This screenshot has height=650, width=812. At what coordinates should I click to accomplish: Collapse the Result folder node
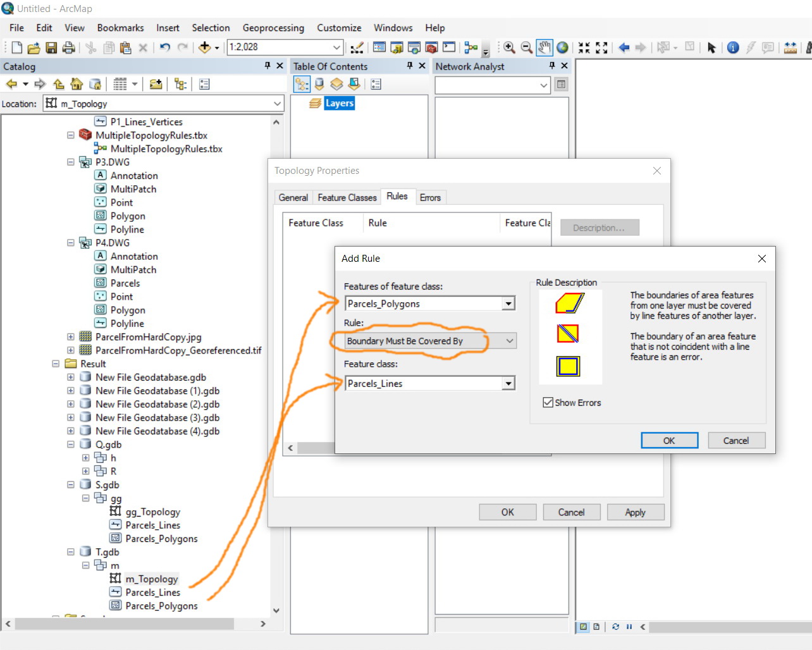pos(56,364)
